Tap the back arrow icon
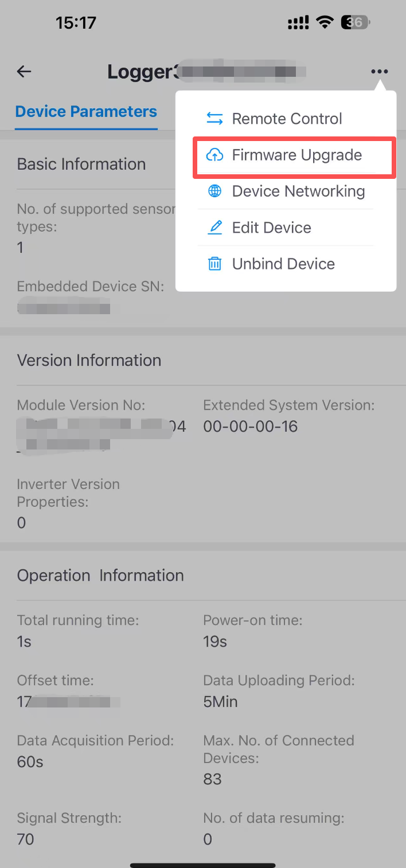406x868 pixels. coord(24,72)
